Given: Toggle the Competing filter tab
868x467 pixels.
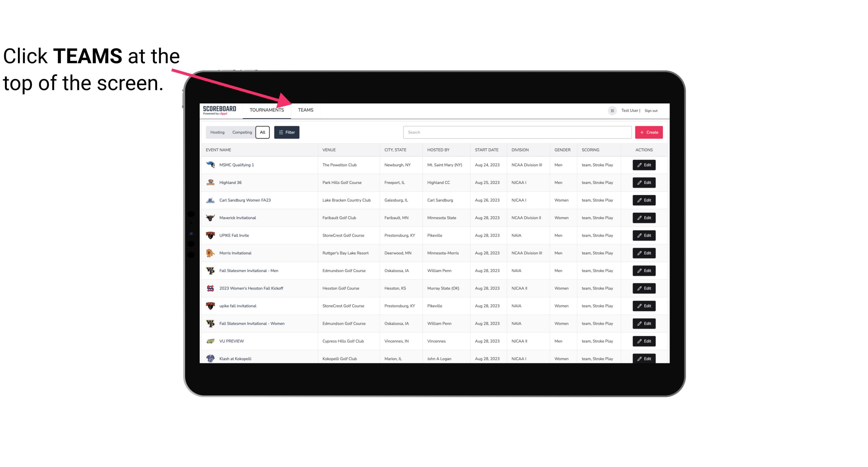Looking at the screenshot, I should (242, 132).
